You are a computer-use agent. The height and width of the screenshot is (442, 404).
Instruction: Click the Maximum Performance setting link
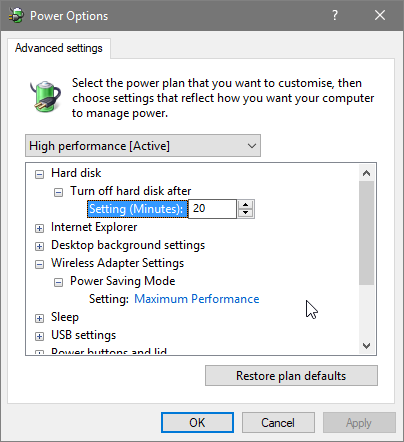point(197,299)
